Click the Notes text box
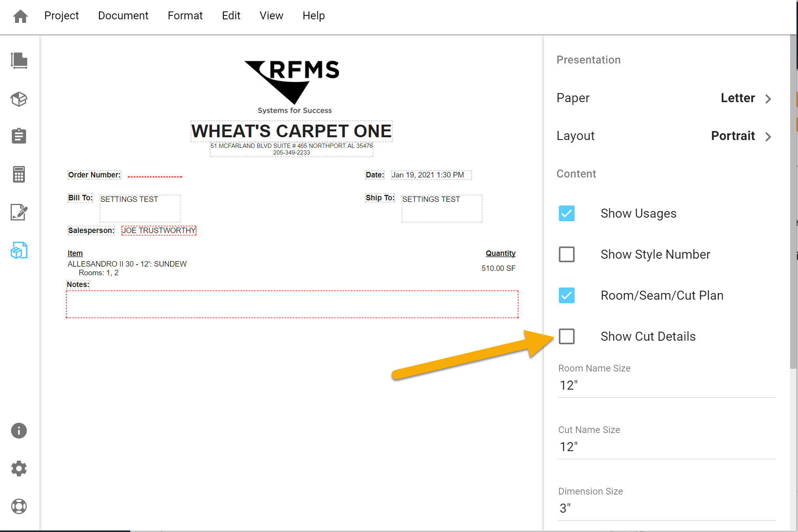The width and height of the screenshot is (798, 532). pyautogui.click(x=292, y=304)
